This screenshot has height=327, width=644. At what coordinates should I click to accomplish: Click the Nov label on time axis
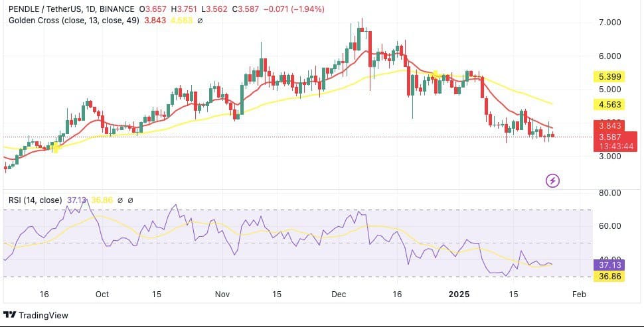pyautogui.click(x=222, y=293)
